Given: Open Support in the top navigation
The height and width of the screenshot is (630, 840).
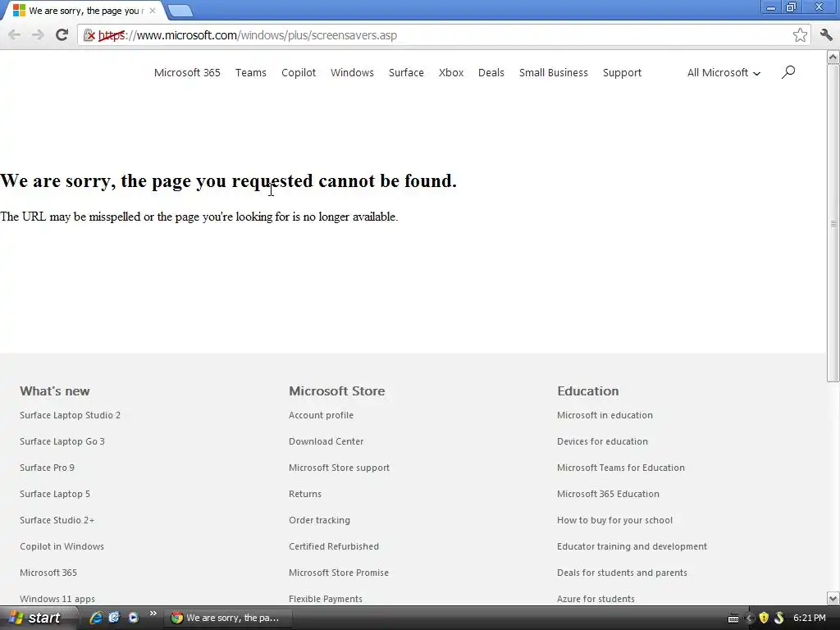Looking at the screenshot, I should tap(622, 73).
